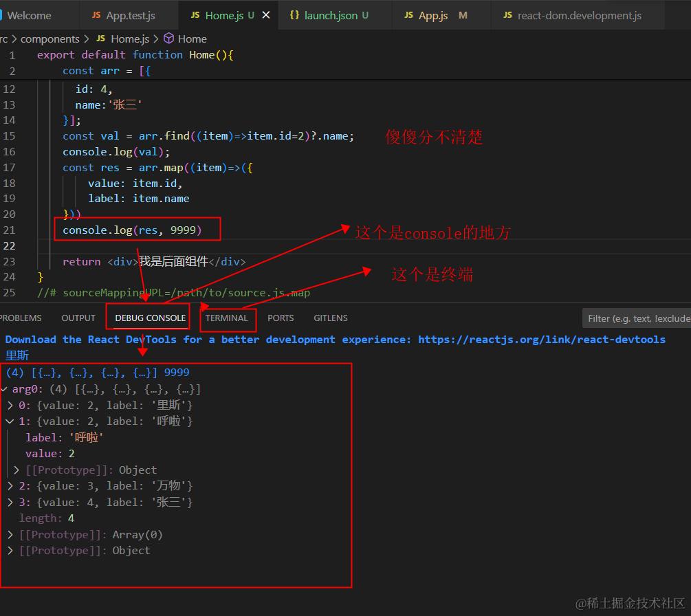The width and height of the screenshot is (691, 616).
Task: Click line number 15 in the gutter
Action: [x=9, y=135]
